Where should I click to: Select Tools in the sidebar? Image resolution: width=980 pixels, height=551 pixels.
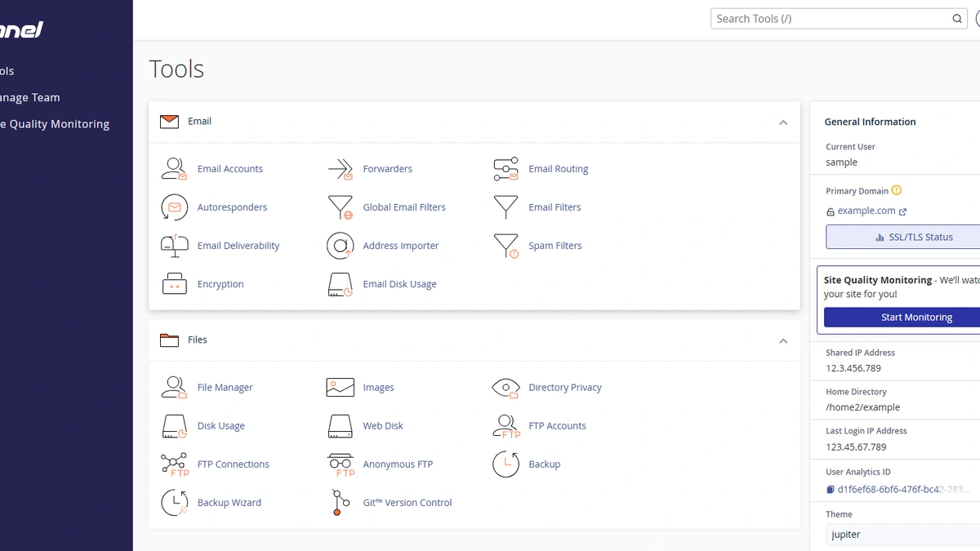7,71
